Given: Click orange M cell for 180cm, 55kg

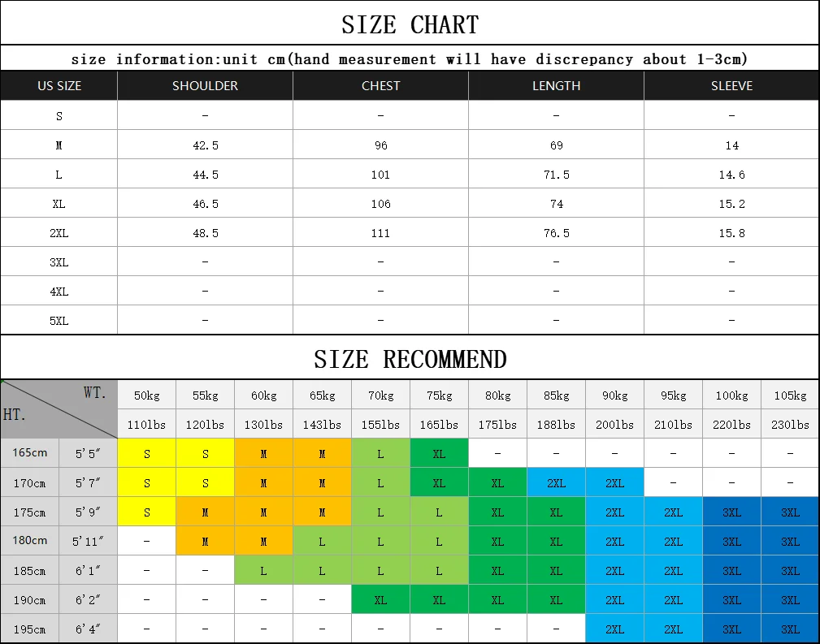Looking at the screenshot, I should point(205,541).
